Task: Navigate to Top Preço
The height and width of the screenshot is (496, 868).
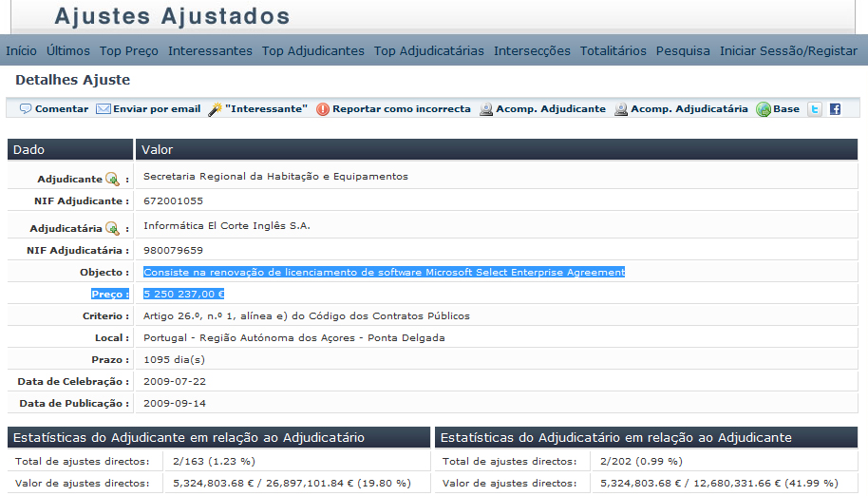Action: (129, 50)
